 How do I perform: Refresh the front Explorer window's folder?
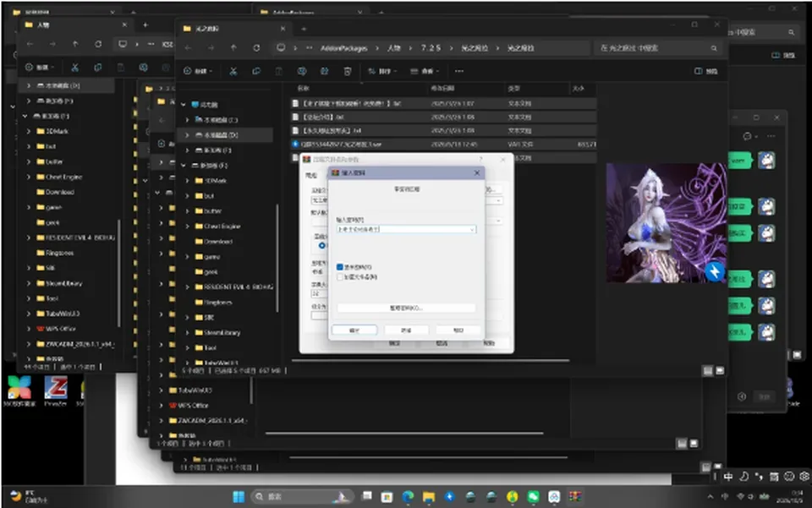(x=256, y=48)
